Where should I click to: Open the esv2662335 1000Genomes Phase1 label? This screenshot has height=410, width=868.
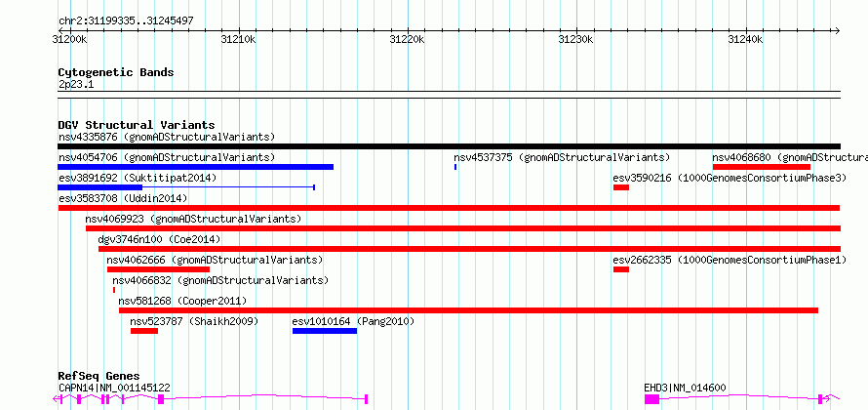point(730,260)
